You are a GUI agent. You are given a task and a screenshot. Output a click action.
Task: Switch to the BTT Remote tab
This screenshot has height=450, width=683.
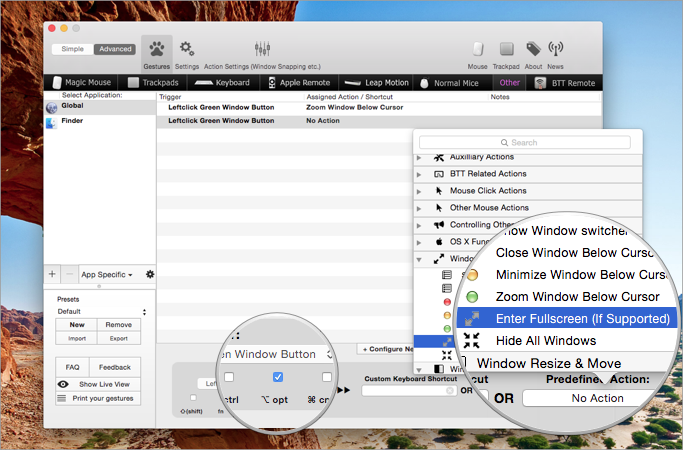point(565,82)
